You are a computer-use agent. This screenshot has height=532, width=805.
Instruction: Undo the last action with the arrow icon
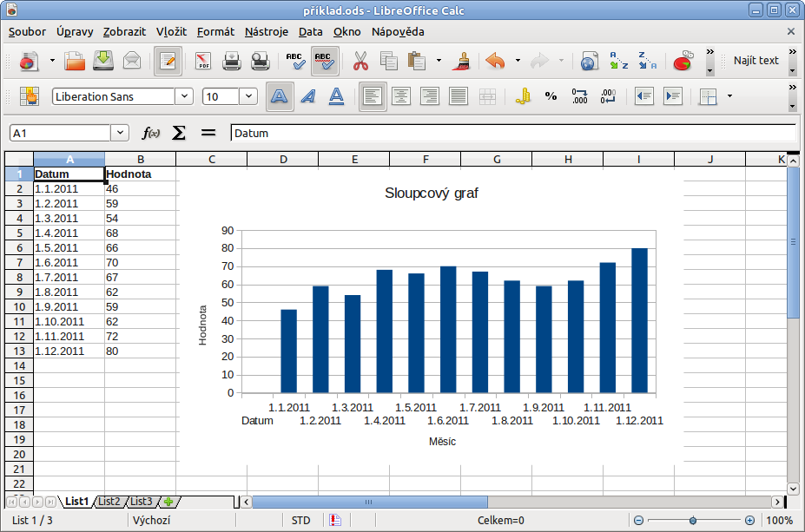(x=496, y=61)
